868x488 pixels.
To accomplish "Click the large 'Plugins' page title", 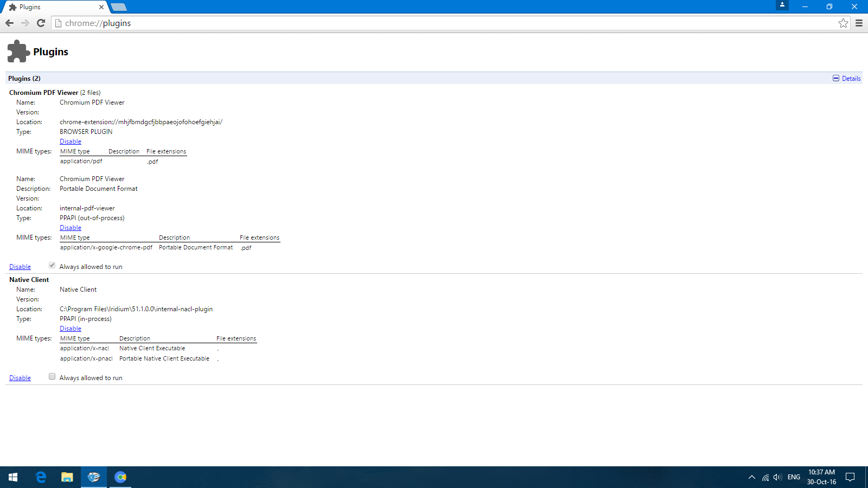I will click(51, 52).
